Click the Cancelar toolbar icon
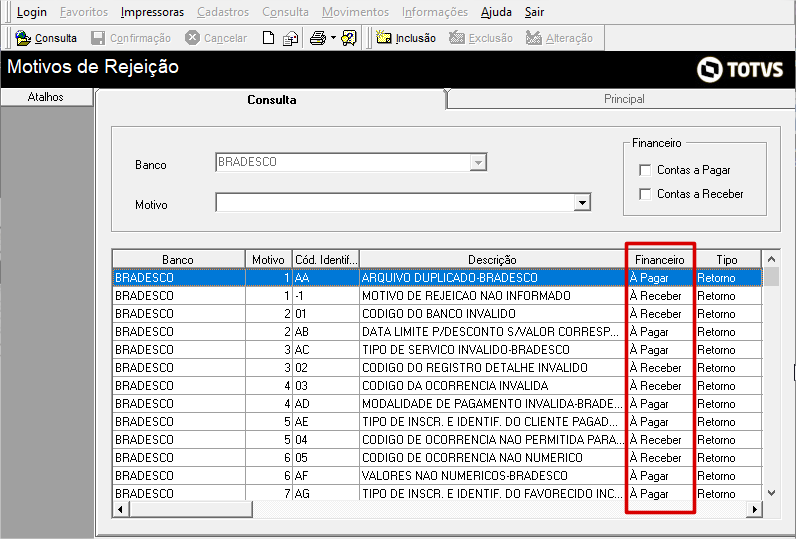The image size is (796, 539). point(192,38)
